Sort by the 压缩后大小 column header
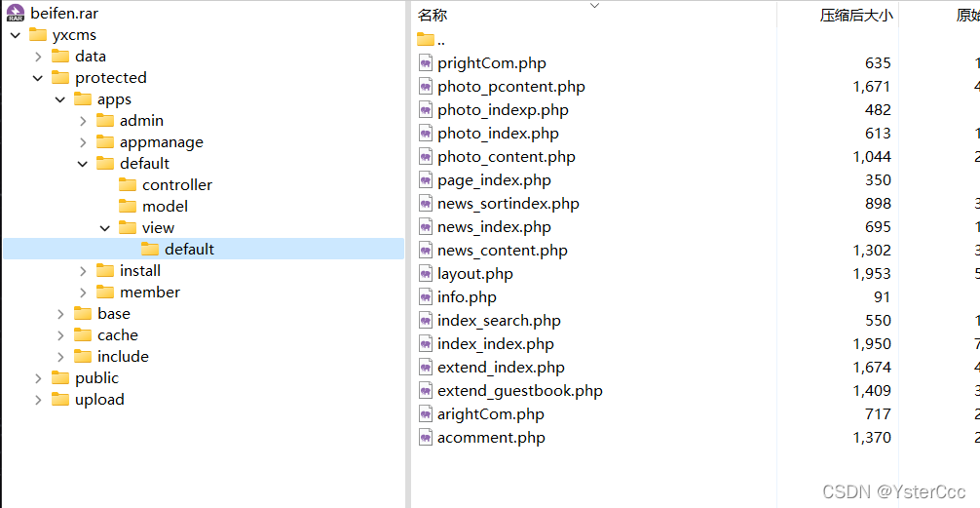The height and width of the screenshot is (508, 980). click(x=855, y=16)
